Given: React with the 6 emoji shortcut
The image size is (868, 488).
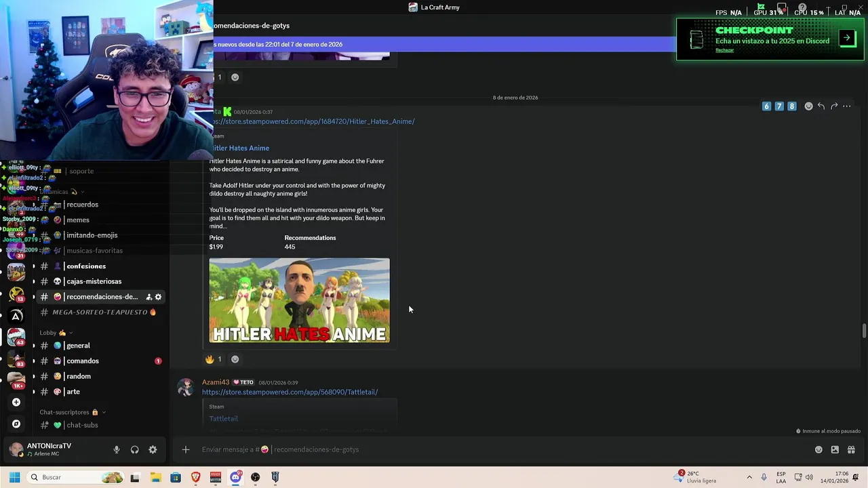Looking at the screenshot, I should point(766,106).
